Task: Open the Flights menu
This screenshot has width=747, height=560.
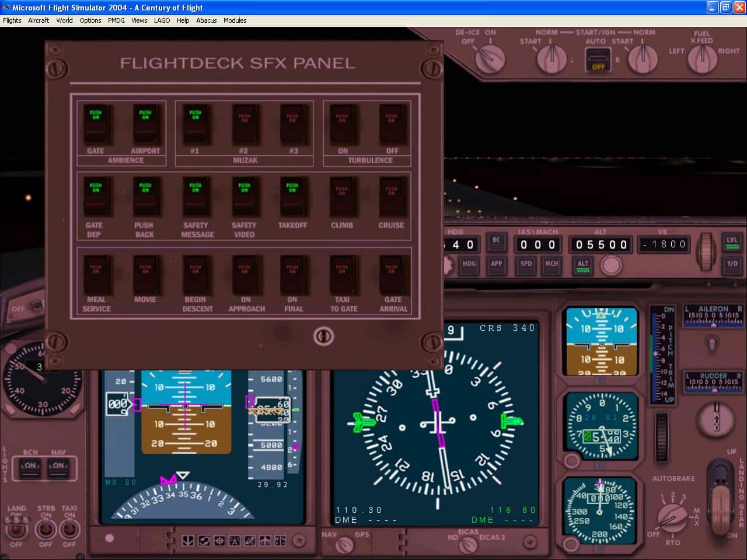Action: [x=12, y=20]
